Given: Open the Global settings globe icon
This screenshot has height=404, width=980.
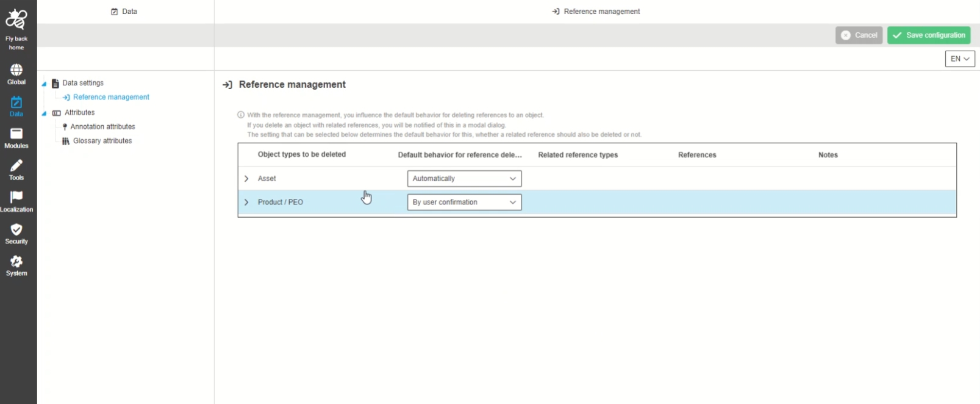Looking at the screenshot, I should [x=16, y=70].
